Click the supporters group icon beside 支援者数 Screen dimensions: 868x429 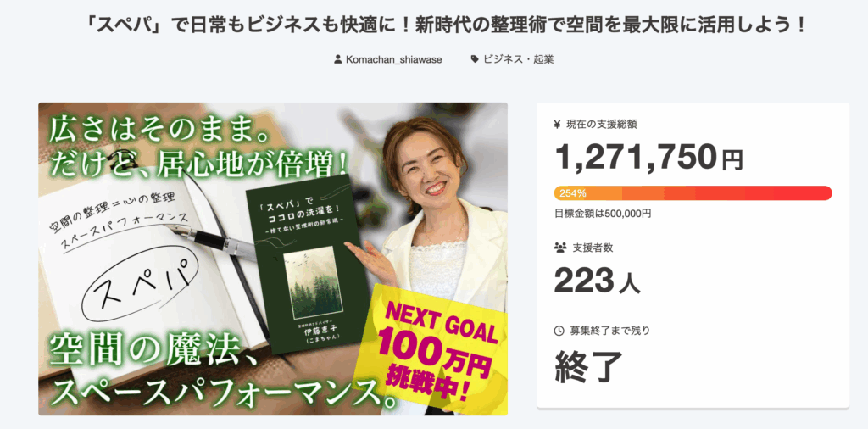tap(559, 248)
